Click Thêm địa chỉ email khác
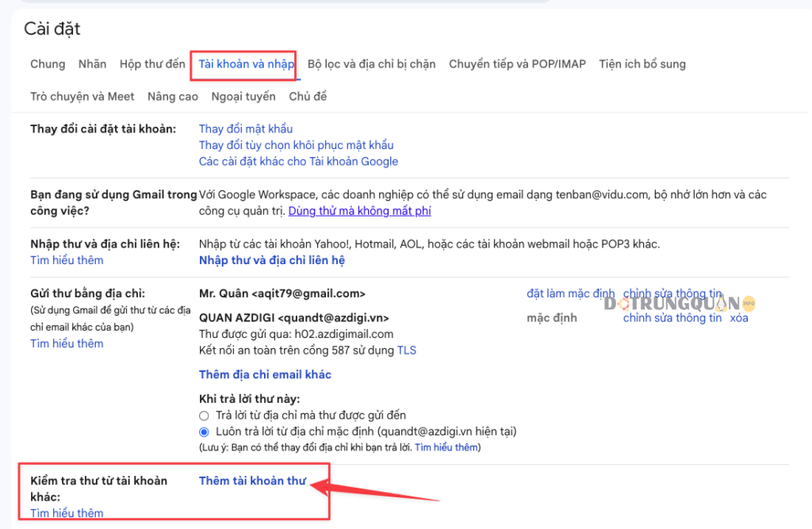812x529 pixels. tap(265, 374)
